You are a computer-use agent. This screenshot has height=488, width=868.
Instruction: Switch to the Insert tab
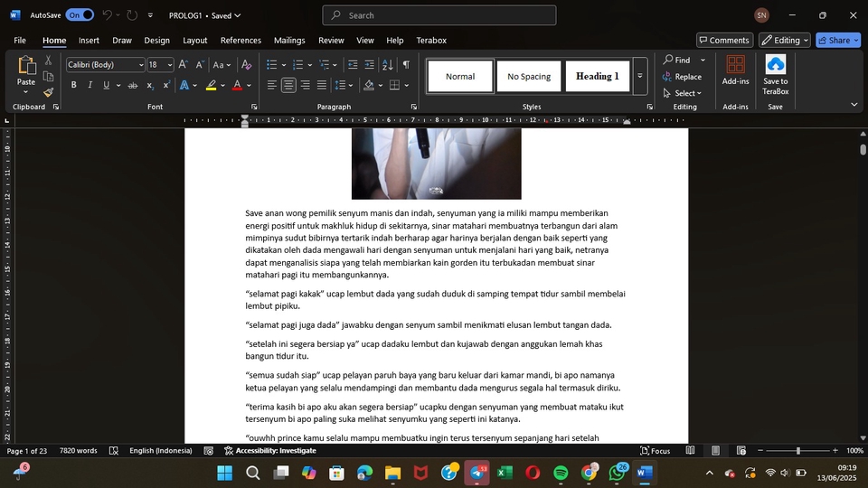(x=89, y=41)
